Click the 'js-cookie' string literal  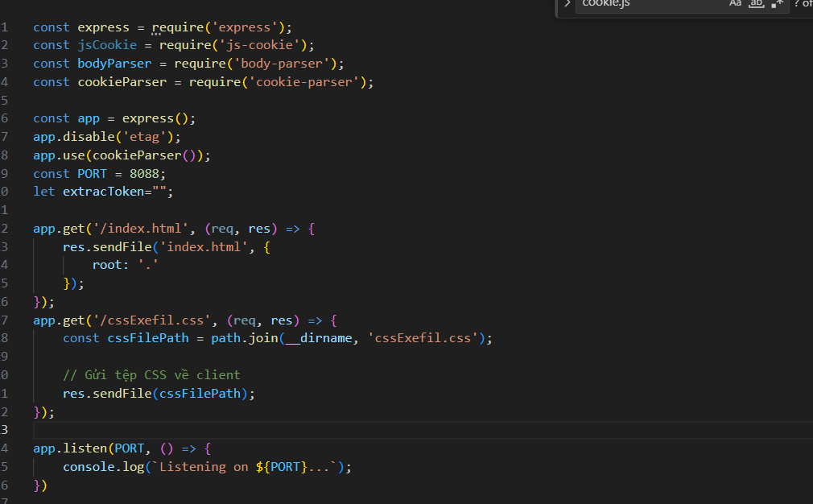(260, 46)
